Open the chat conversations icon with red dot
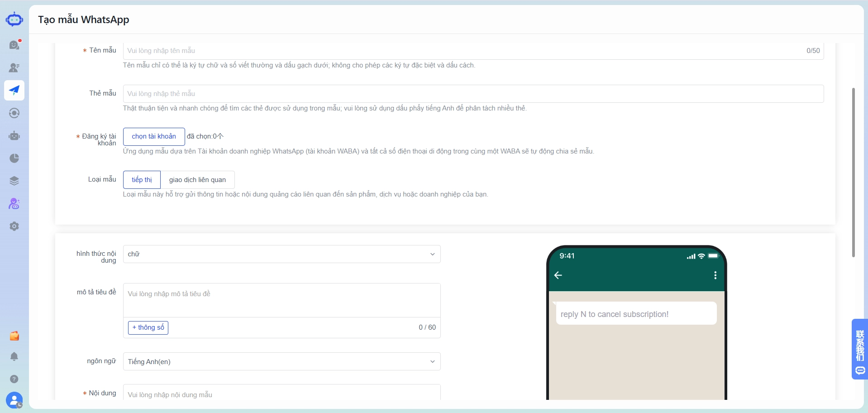 tap(14, 45)
